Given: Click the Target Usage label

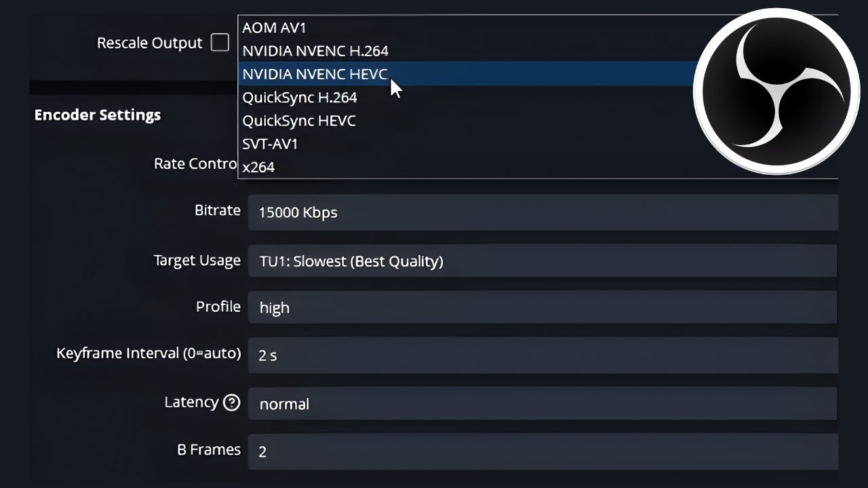Looking at the screenshot, I should [x=197, y=260].
